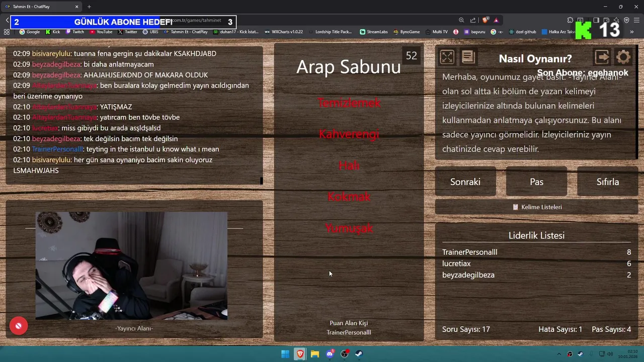This screenshot has height=362, width=644.
Task: Click the Hata Sayısı: 1 counter
Action: tap(560, 329)
